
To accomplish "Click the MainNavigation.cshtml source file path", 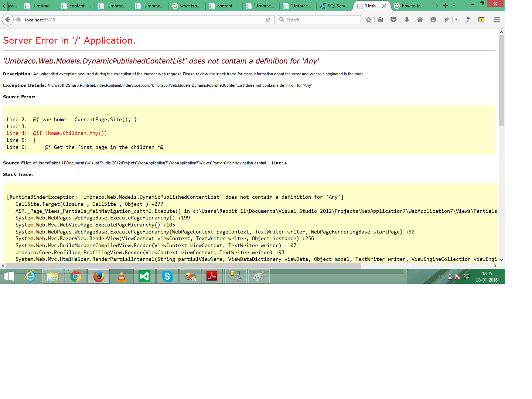I will [x=149, y=163].
